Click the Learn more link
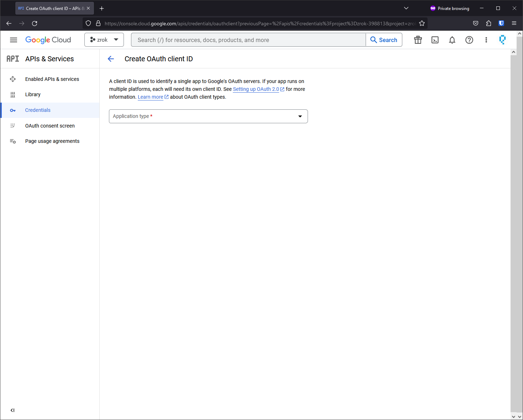 click(x=151, y=97)
